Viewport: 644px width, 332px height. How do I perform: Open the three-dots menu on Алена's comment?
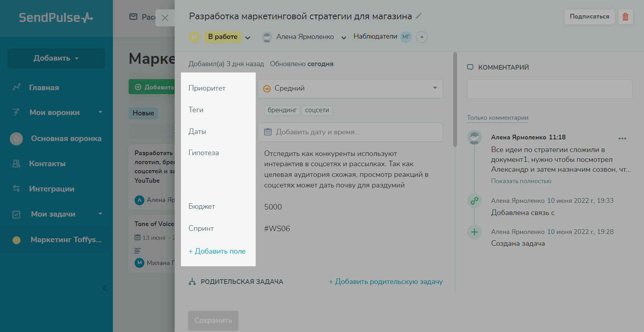622,138
